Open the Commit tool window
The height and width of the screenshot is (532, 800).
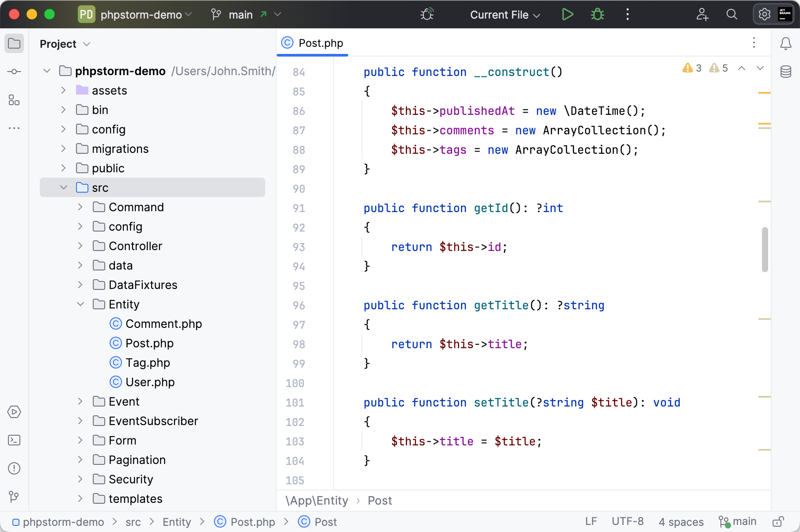point(14,72)
